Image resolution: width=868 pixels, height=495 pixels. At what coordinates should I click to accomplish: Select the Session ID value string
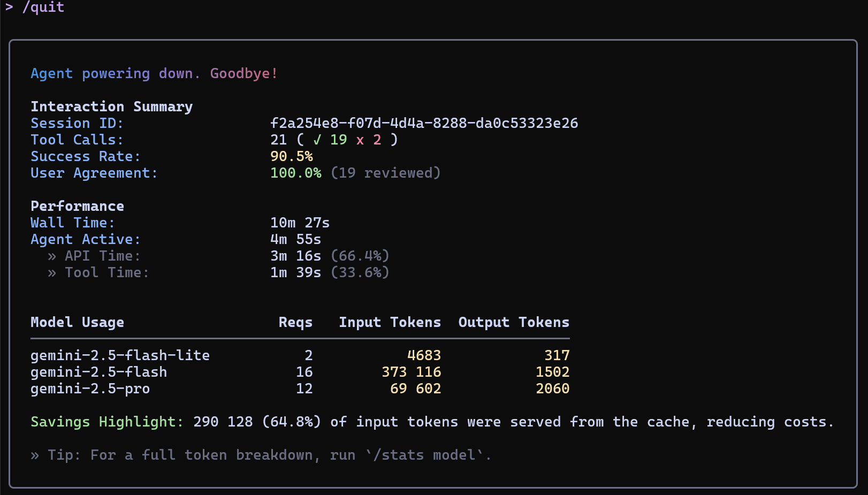pos(424,124)
